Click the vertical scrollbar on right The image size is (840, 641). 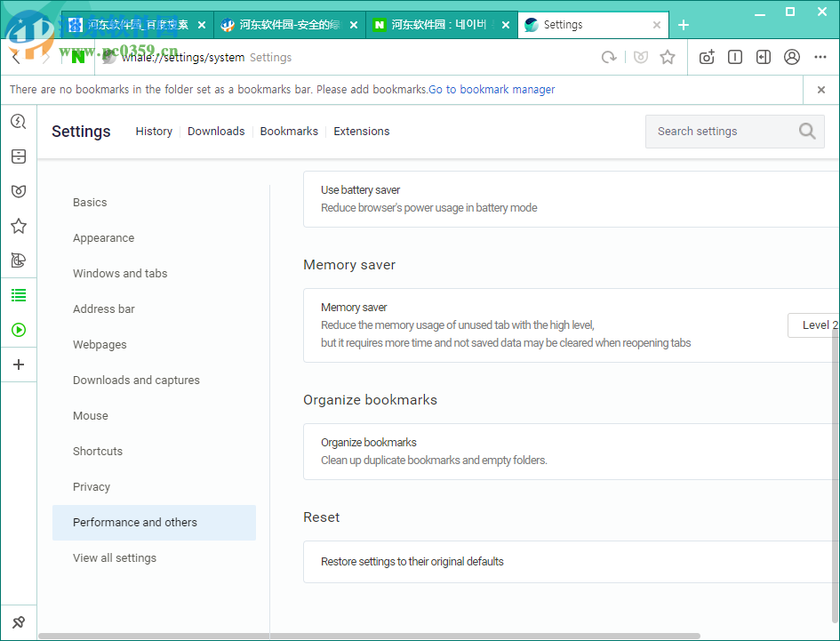[836, 477]
